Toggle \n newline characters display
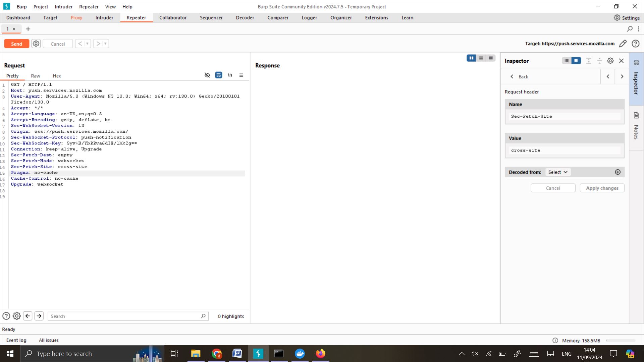Image resolution: width=644 pixels, height=362 pixels. click(x=230, y=75)
